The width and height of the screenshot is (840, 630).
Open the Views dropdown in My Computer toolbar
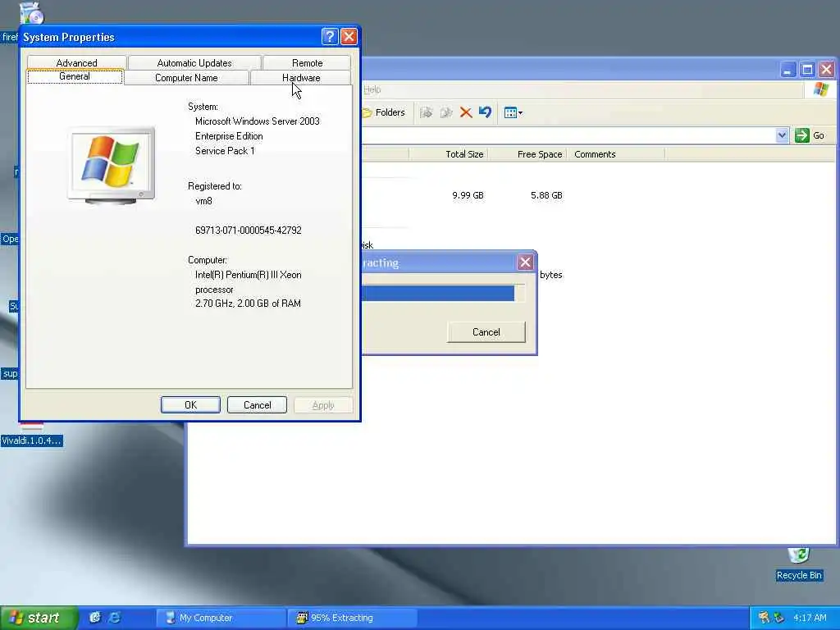point(513,112)
